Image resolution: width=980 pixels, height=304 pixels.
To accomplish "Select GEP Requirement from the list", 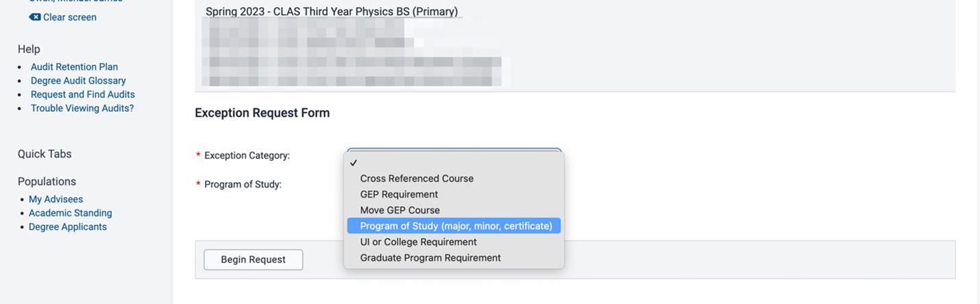I will pyautogui.click(x=399, y=194).
